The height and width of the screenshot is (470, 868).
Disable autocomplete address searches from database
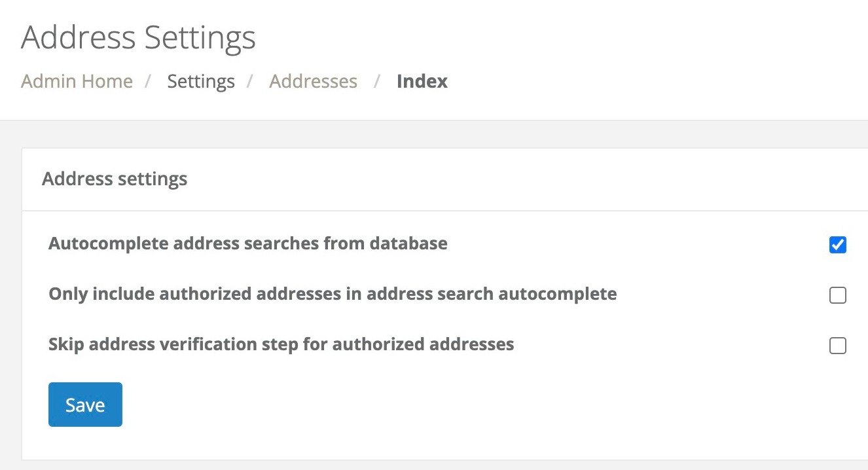[x=837, y=245]
